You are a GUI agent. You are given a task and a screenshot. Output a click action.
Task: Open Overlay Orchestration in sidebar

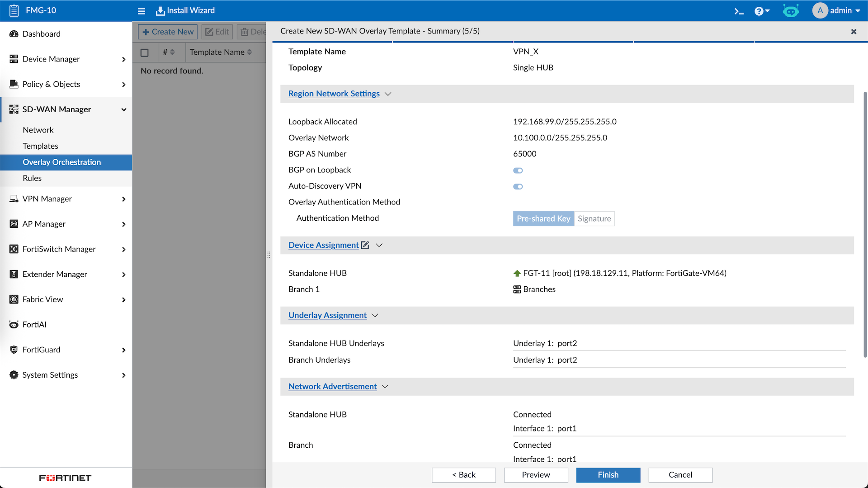click(62, 162)
